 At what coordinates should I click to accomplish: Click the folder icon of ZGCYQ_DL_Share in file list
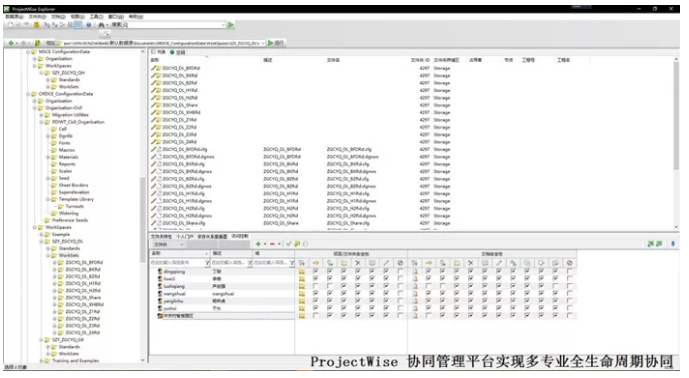159,105
